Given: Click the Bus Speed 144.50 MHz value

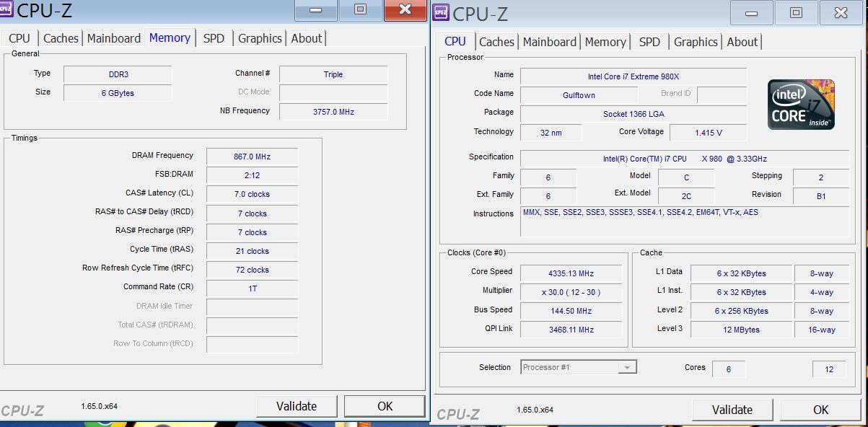Looking at the screenshot, I should pyautogui.click(x=571, y=311).
